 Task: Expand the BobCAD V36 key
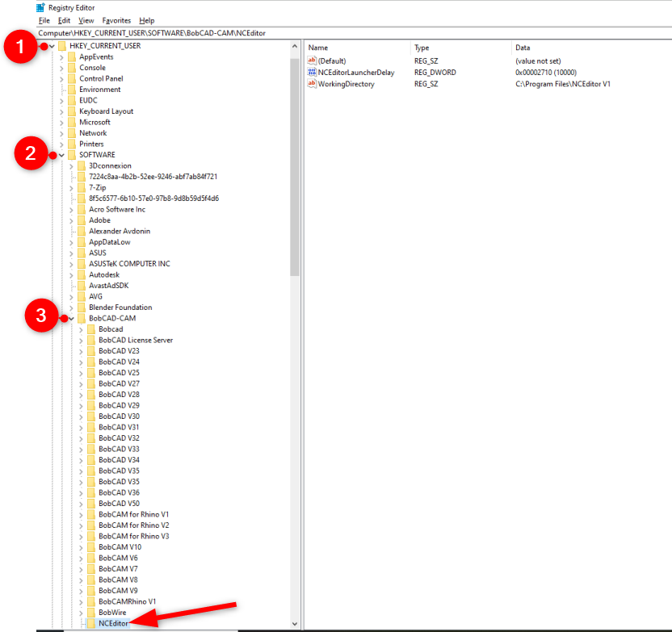click(81, 493)
